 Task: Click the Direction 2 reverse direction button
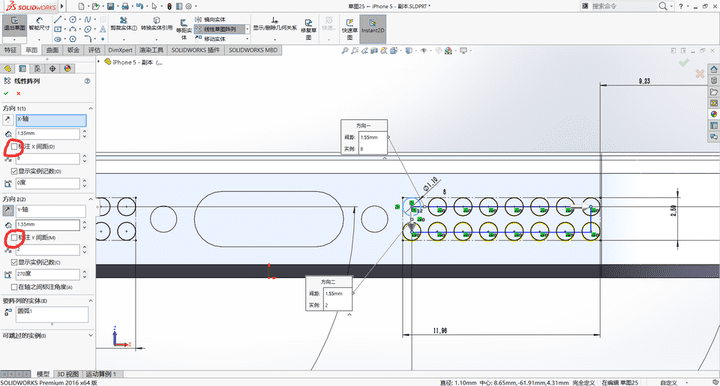click(x=7, y=211)
